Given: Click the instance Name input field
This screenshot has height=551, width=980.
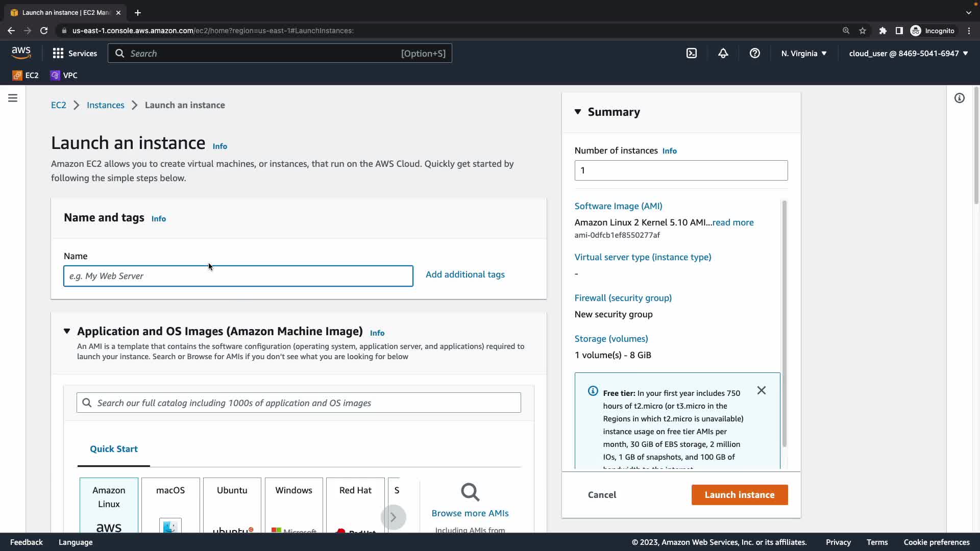Looking at the screenshot, I should pos(238,276).
